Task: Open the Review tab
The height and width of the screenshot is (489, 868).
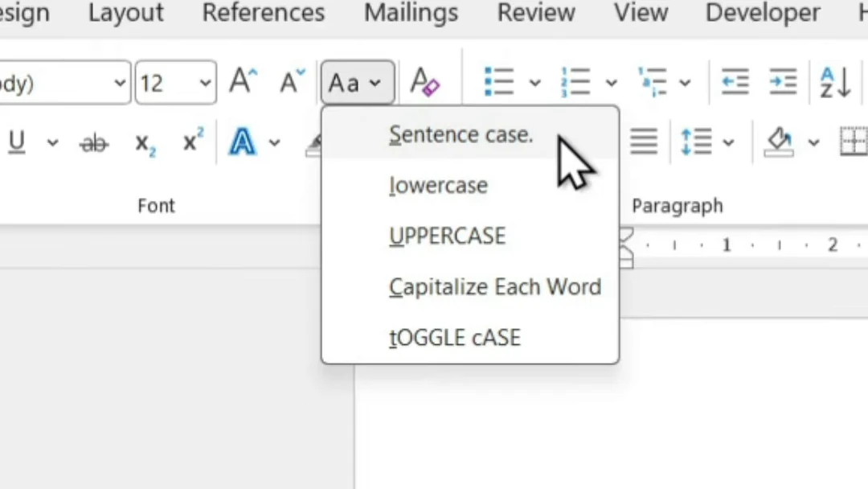Action: [536, 14]
